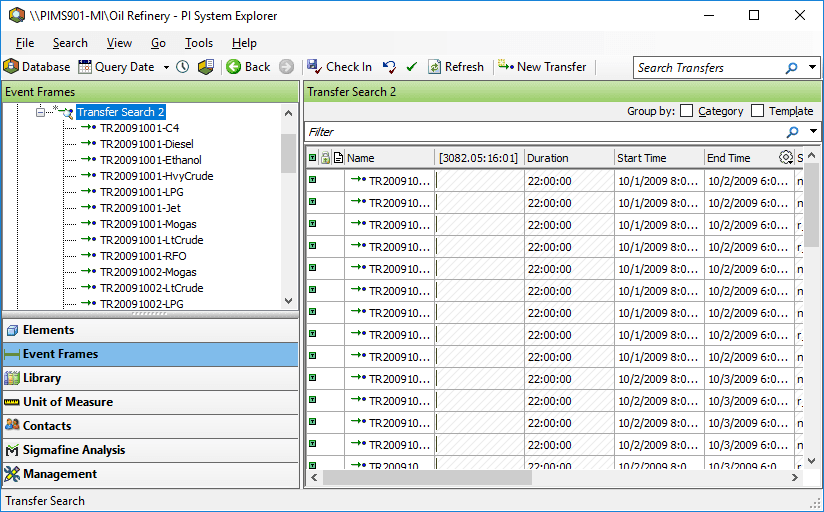The height and width of the screenshot is (512, 824).
Task: Click the grid's vertical scroll down arrow
Action: tap(811, 461)
